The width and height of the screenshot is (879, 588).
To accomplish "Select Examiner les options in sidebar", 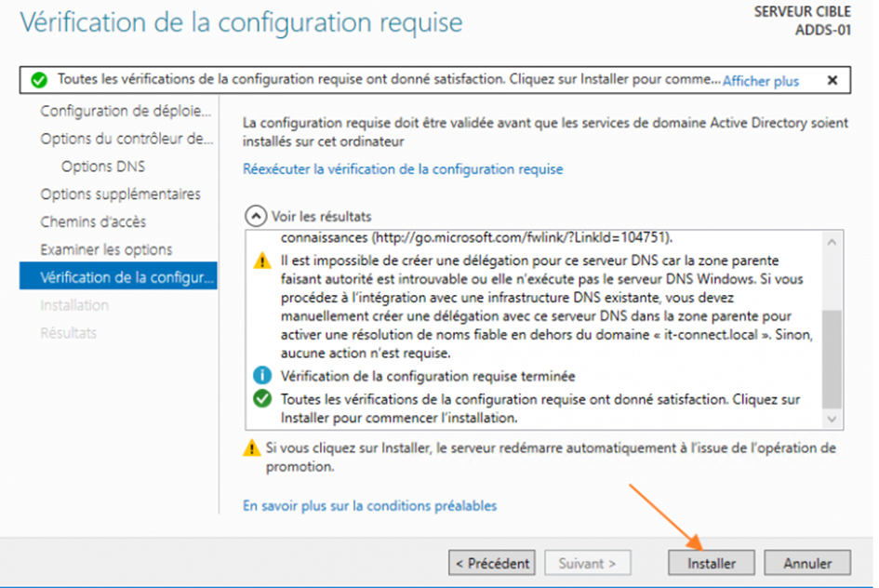I will click(107, 249).
